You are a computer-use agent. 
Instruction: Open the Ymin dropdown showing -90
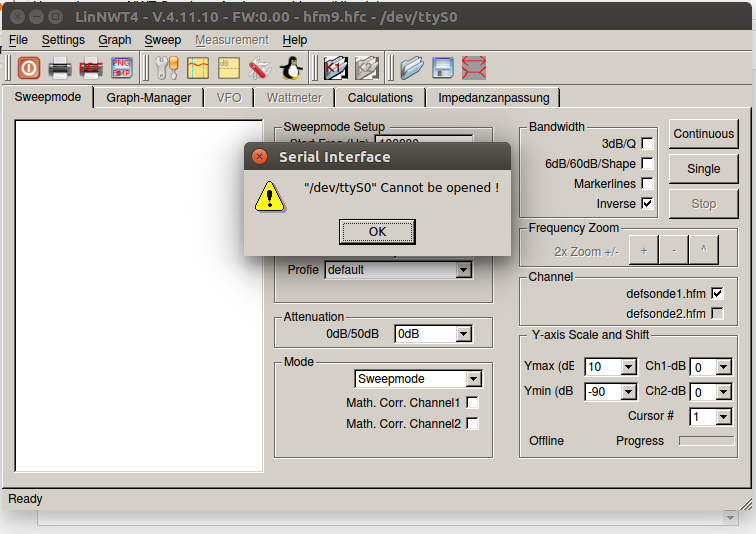[628, 392]
